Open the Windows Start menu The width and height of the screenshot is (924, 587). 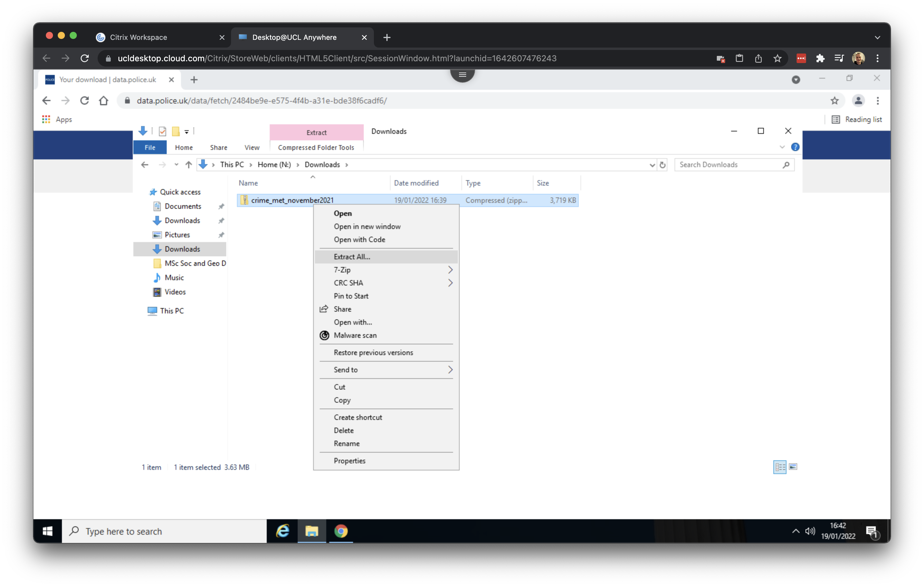tap(48, 531)
